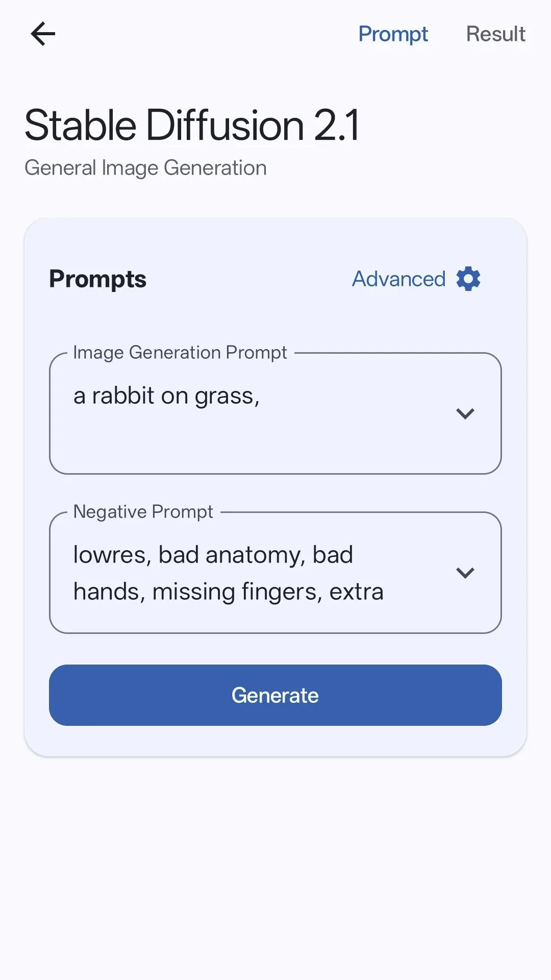Click the General Image Generation subtitle

coord(145,168)
